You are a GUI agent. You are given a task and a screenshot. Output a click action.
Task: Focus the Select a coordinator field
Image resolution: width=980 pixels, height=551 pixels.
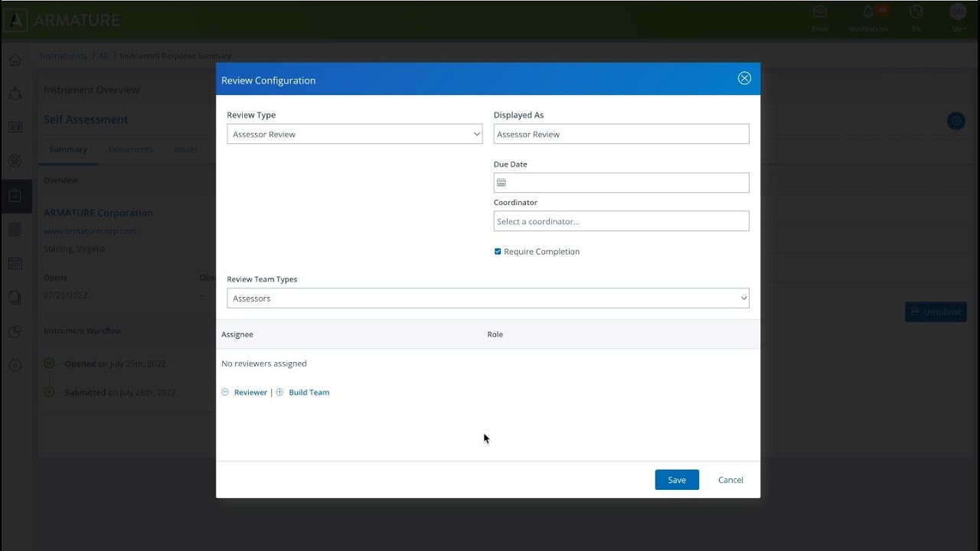[x=621, y=221]
